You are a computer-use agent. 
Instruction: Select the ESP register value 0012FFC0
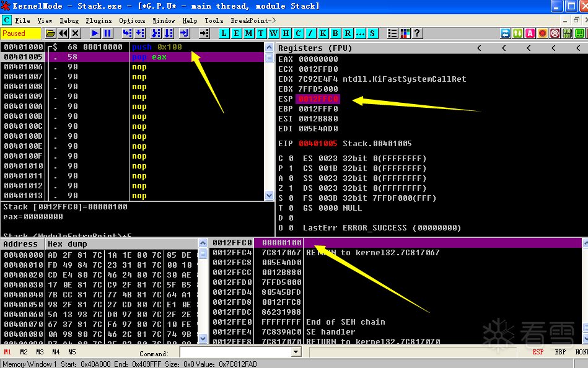(x=318, y=99)
